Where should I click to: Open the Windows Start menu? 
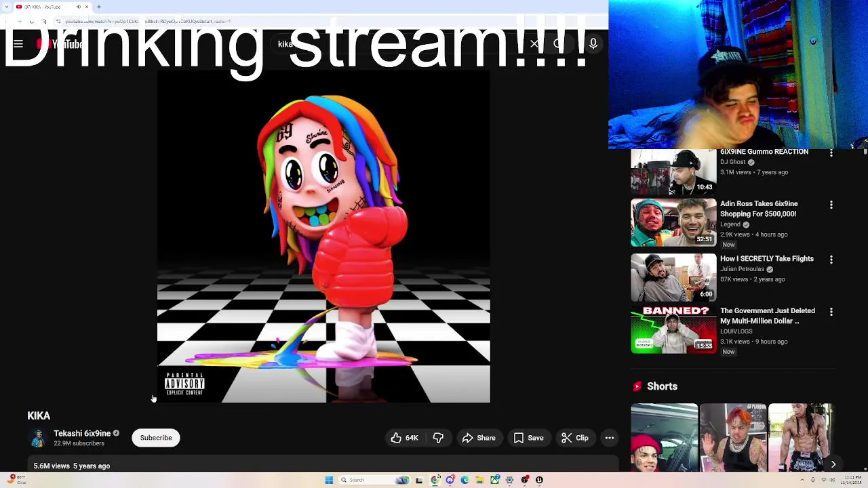coord(329,480)
